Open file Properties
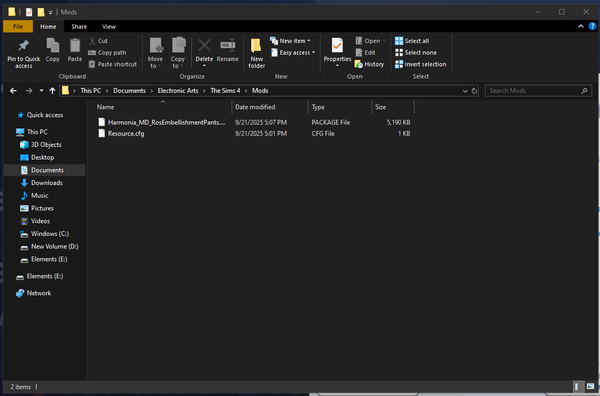 tap(337, 53)
